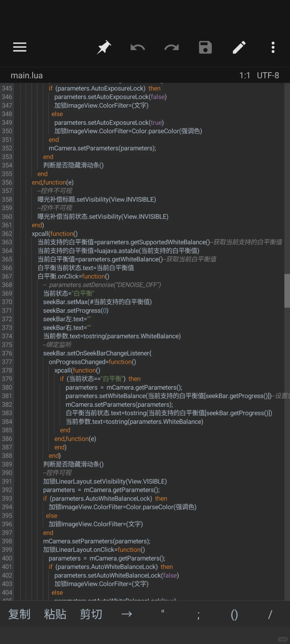The image size is (290, 644).
Task: Click if (parameters.AutoWhiteBalanceLock) at line 393
Action: (105, 499)
